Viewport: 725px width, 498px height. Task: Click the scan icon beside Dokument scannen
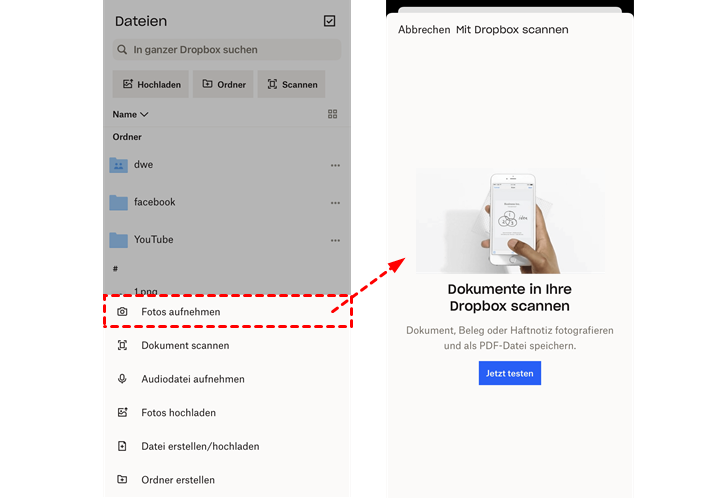point(122,345)
